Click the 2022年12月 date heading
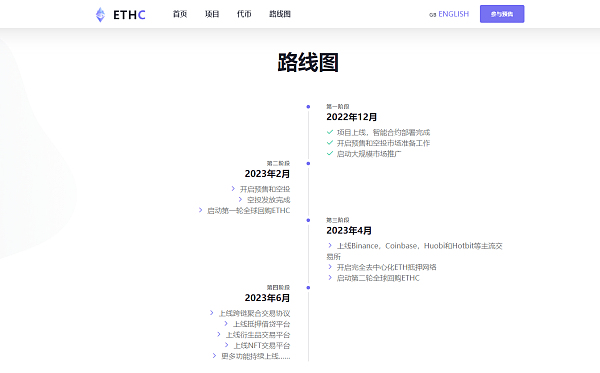 point(352,117)
